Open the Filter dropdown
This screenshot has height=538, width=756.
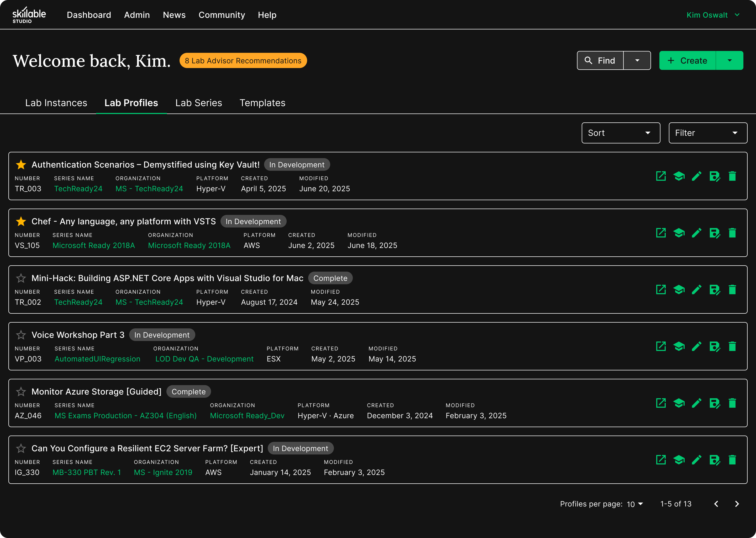click(x=708, y=133)
